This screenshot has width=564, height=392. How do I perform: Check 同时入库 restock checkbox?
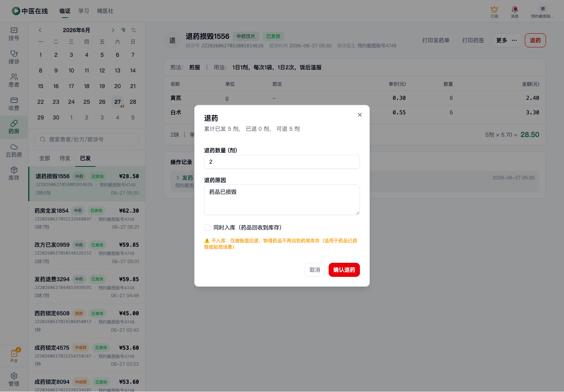207,228
